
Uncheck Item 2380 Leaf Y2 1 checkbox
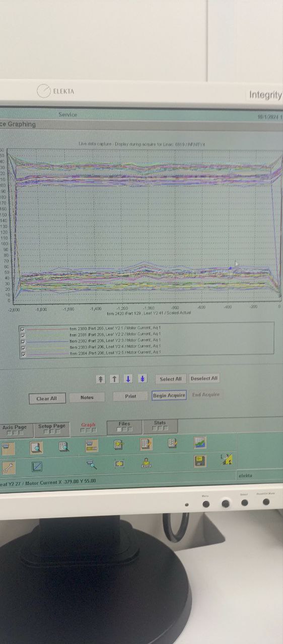[22, 329]
